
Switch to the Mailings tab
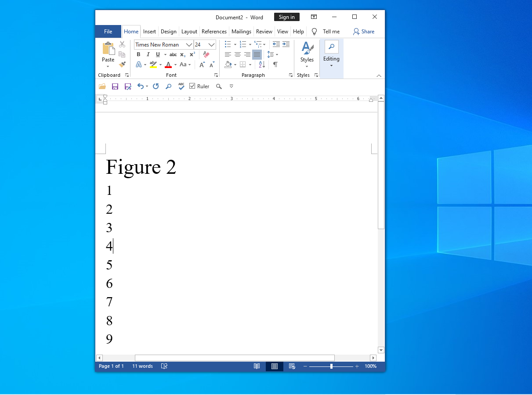241,32
